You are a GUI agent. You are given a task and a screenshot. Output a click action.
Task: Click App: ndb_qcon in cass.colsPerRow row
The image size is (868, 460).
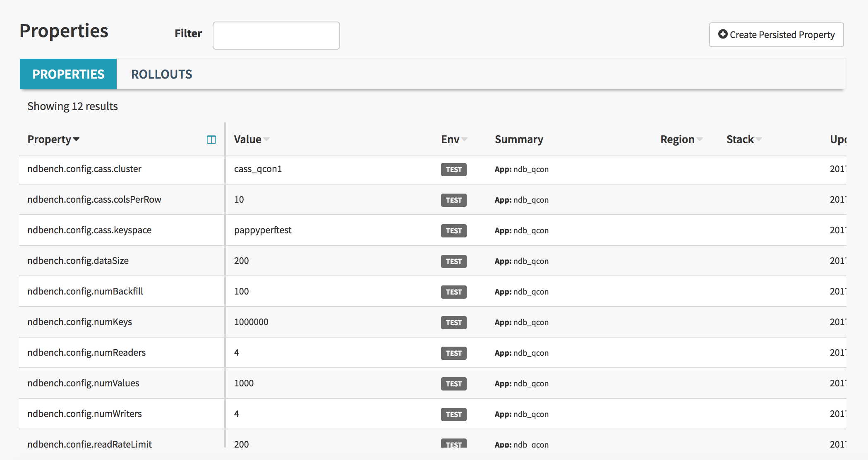(x=521, y=200)
